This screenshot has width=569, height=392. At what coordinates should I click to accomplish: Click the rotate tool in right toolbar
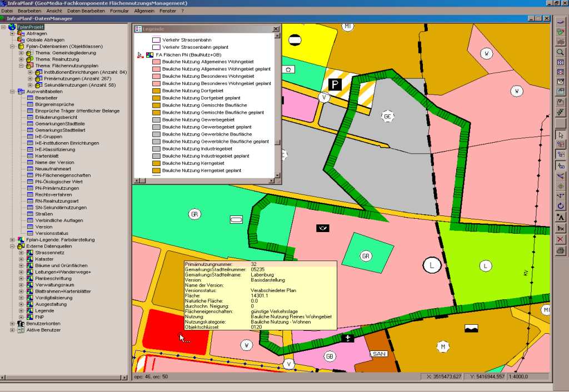point(560,206)
